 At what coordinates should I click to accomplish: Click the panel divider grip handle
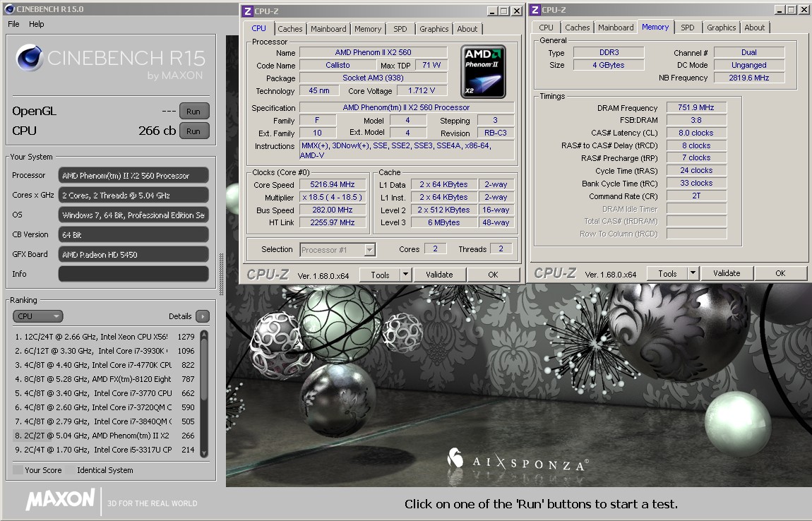pos(222,275)
